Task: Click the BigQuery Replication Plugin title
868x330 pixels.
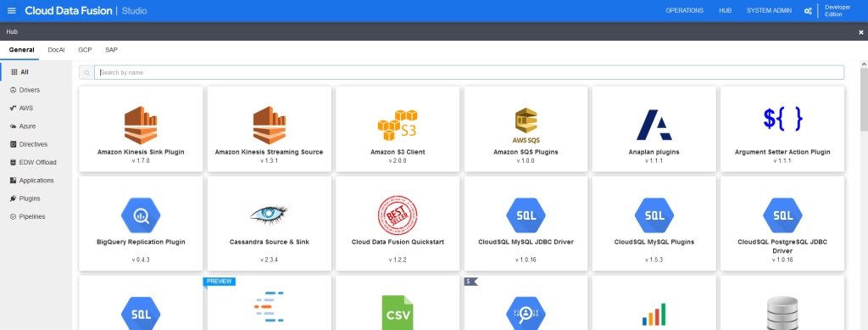Action: [x=141, y=242]
